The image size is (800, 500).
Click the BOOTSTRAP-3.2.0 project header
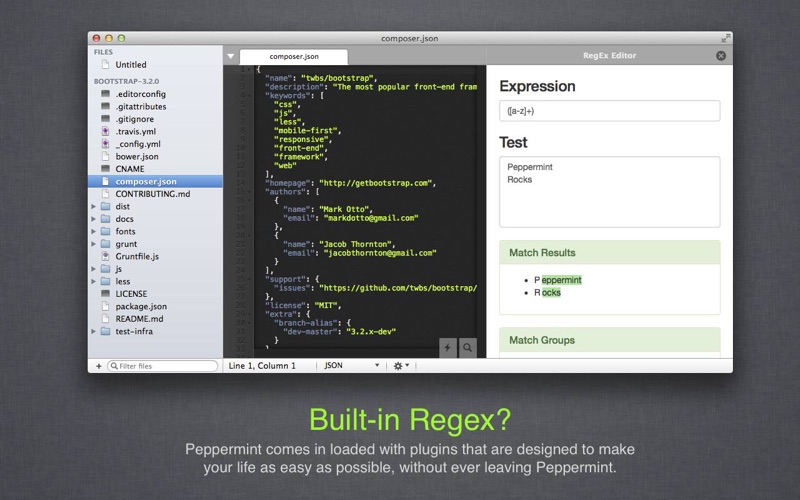pos(126,81)
